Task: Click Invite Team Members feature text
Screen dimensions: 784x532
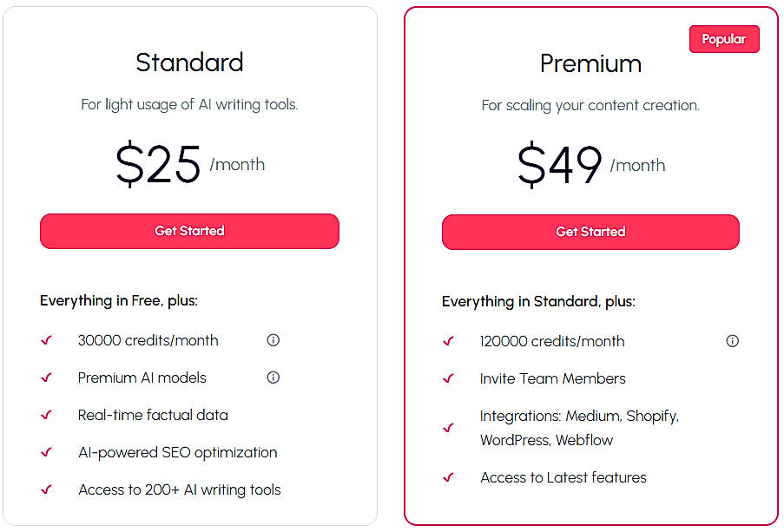Action: (552, 378)
